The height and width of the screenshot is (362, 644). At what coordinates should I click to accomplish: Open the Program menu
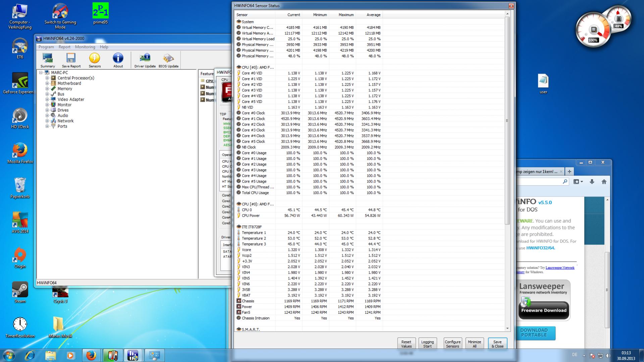click(46, 47)
